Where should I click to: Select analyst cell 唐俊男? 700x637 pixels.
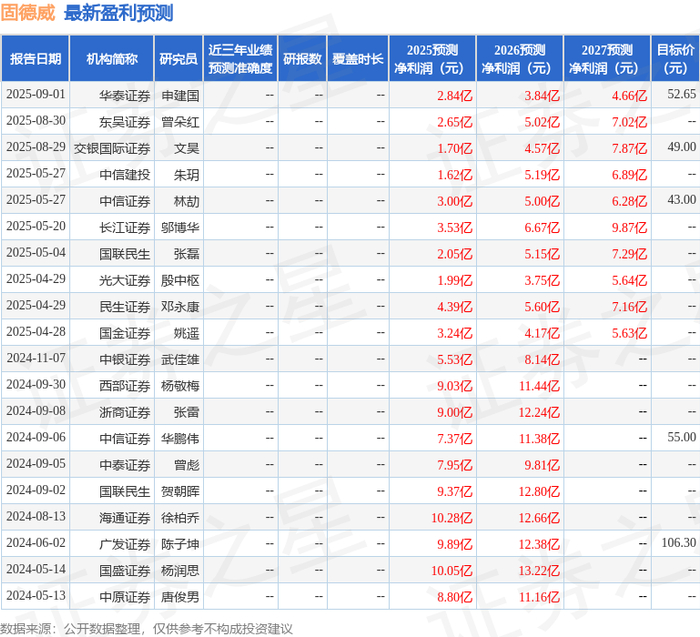pos(180,596)
